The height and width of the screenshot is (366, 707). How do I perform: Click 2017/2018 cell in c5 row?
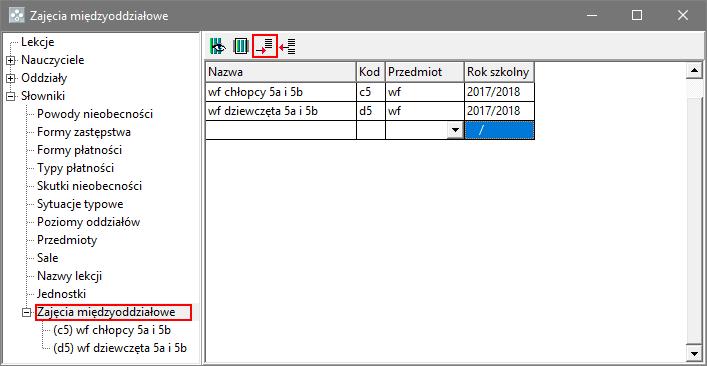pos(499,92)
